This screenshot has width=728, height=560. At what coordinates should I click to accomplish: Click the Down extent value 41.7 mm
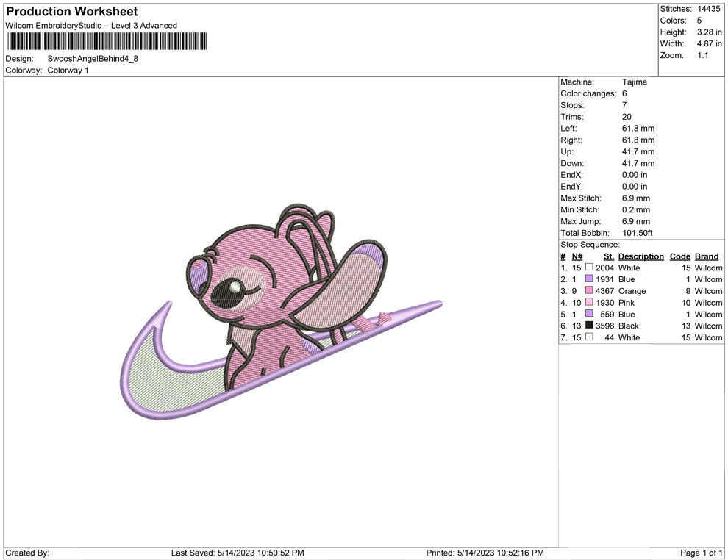pyautogui.click(x=638, y=163)
